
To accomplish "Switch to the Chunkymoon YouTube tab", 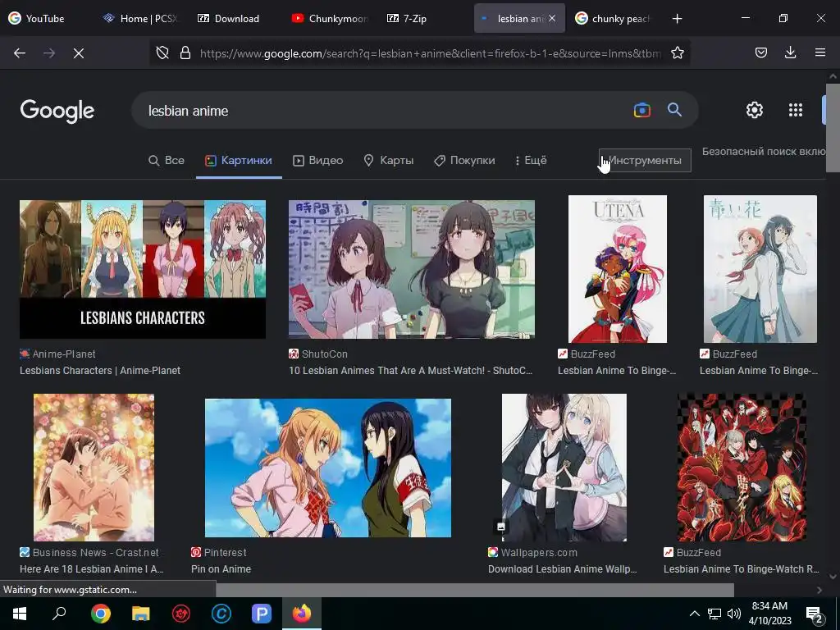I will click(x=330, y=19).
